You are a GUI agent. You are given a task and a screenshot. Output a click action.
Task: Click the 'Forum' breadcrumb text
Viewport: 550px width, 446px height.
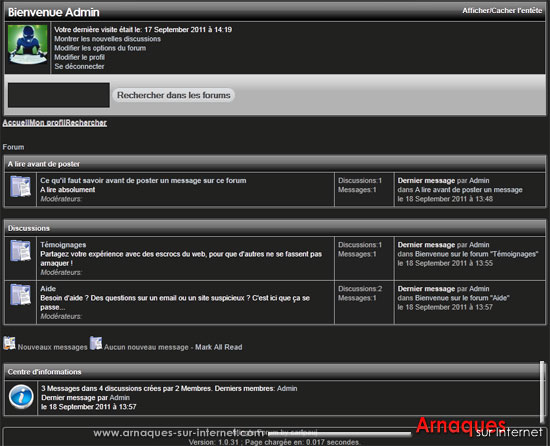click(13, 147)
